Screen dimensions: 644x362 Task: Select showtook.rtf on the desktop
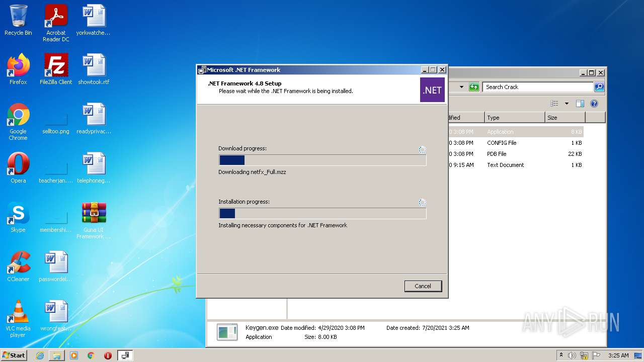click(94, 69)
